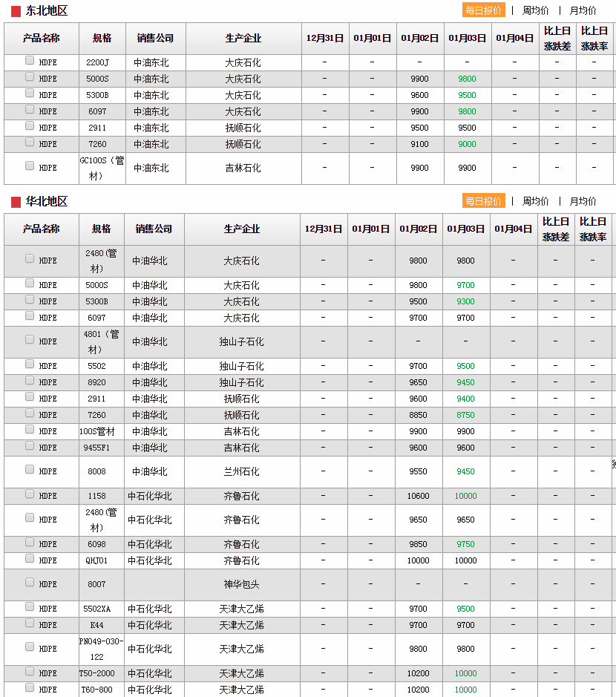Select the 5502XA 天津大乙烯 row checkbox
Viewport: 616px width, 697px height.
click(x=30, y=606)
